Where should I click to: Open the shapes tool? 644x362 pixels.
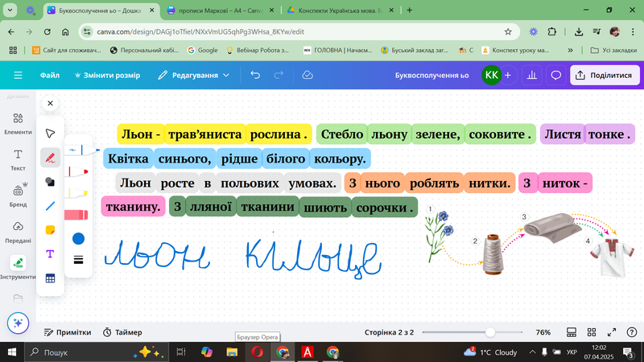[50, 182]
